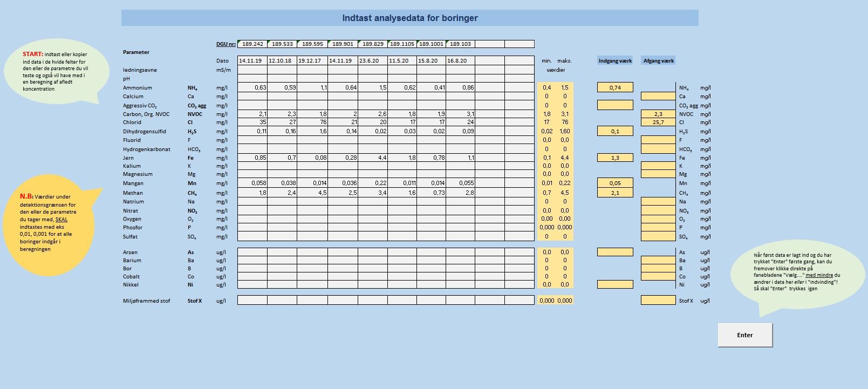The height and width of the screenshot is (389, 868).
Task: Click the date cell 12.10.18
Action: [x=282, y=61]
